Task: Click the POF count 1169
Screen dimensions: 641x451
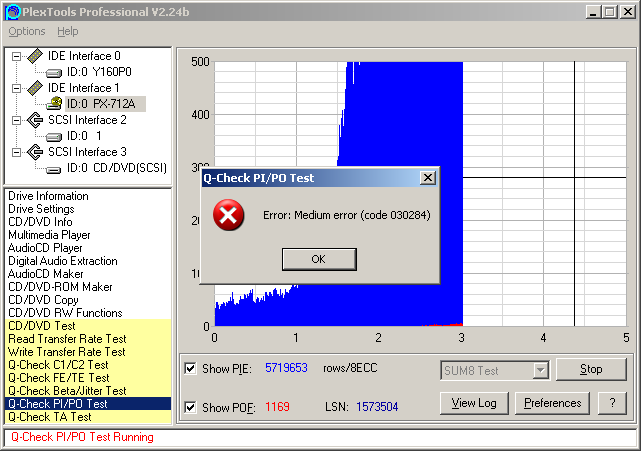Action: tap(277, 407)
